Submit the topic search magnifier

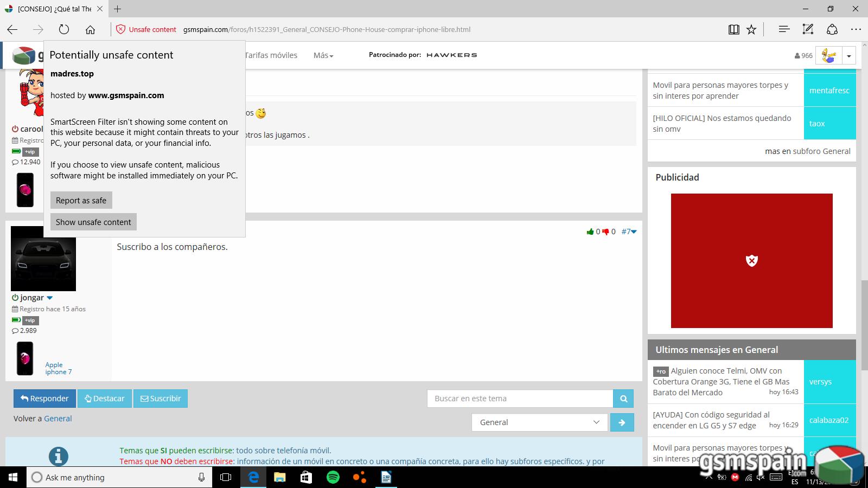[x=623, y=399]
